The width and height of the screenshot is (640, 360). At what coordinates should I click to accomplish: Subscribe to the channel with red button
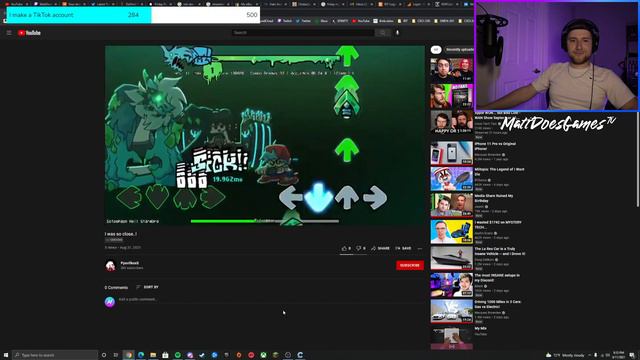pos(410,265)
